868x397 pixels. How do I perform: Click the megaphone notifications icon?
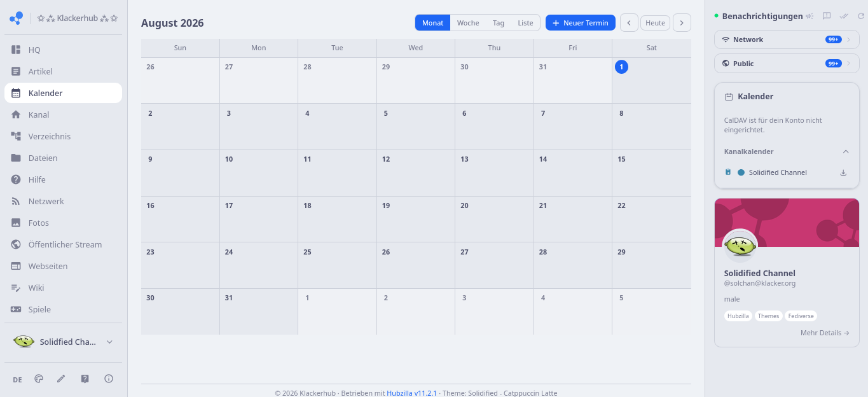pos(809,16)
